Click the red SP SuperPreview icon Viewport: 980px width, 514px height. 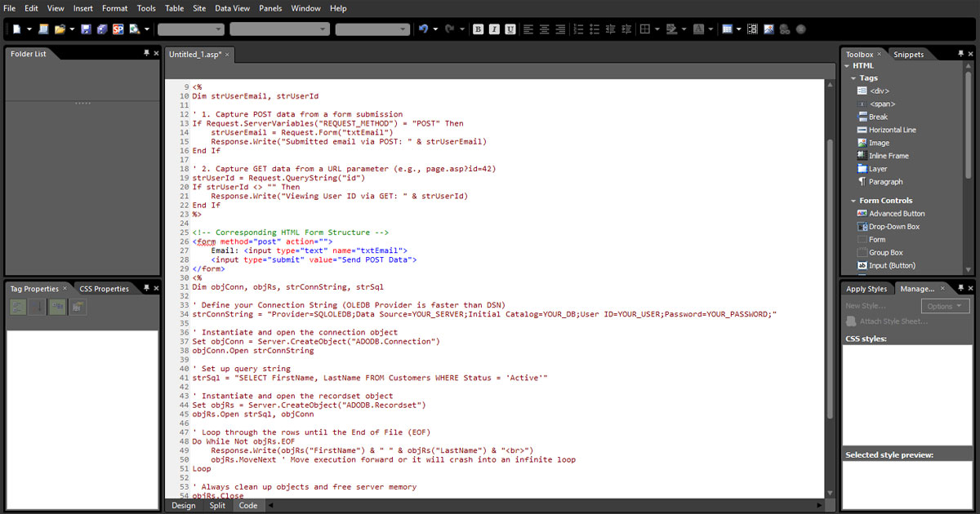click(118, 29)
